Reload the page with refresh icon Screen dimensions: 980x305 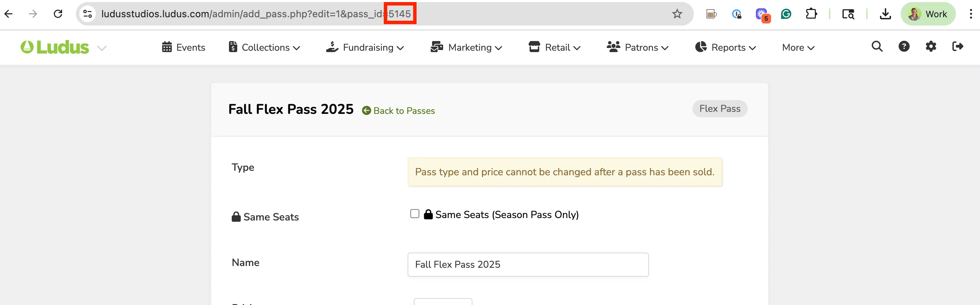(x=58, y=14)
